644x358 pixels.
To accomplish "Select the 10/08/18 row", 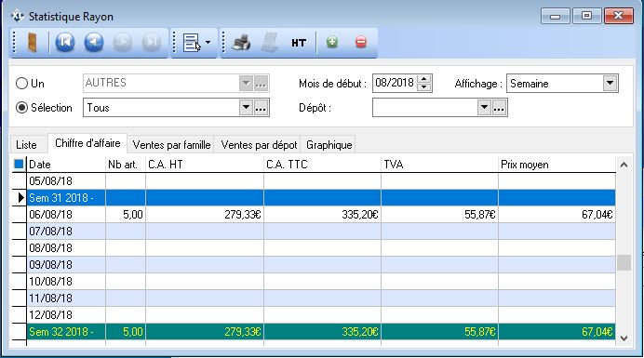I will 321,282.
